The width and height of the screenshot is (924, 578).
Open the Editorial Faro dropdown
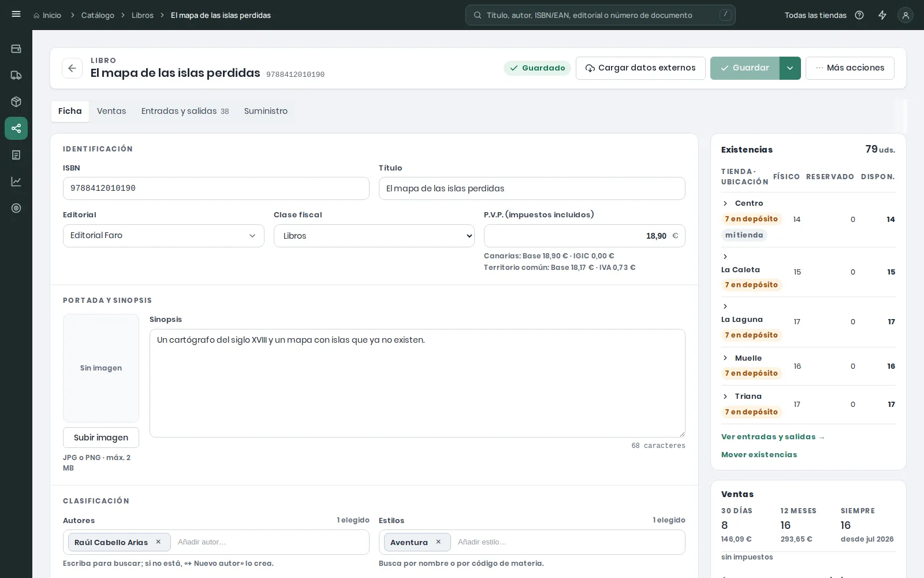pyautogui.click(x=163, y=236)
